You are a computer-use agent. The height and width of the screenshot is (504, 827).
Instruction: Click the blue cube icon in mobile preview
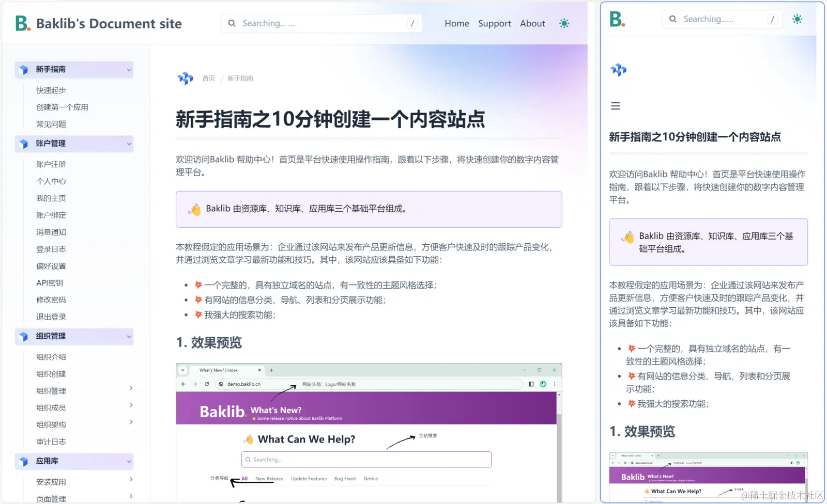[618, 69]
